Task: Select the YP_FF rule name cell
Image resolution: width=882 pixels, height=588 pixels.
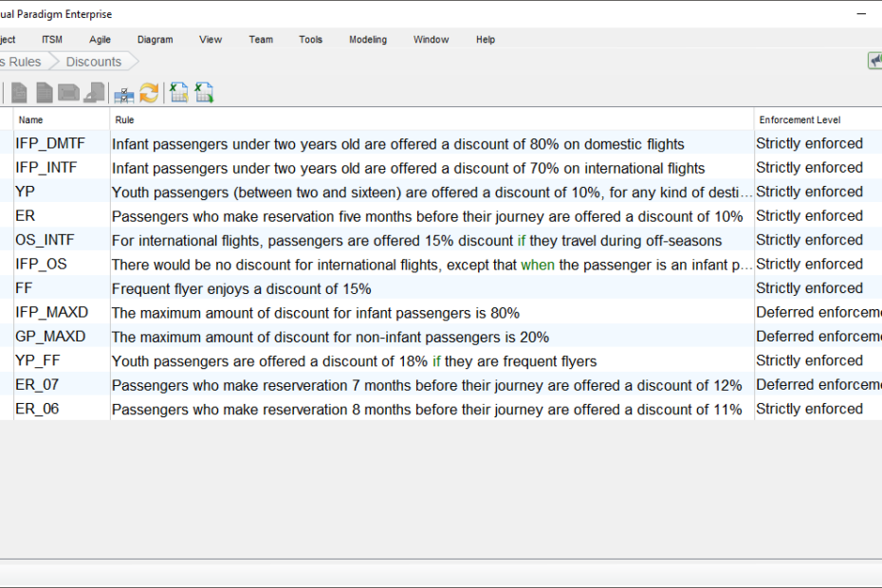Action: pyautogui.click(x=37, y=361)
